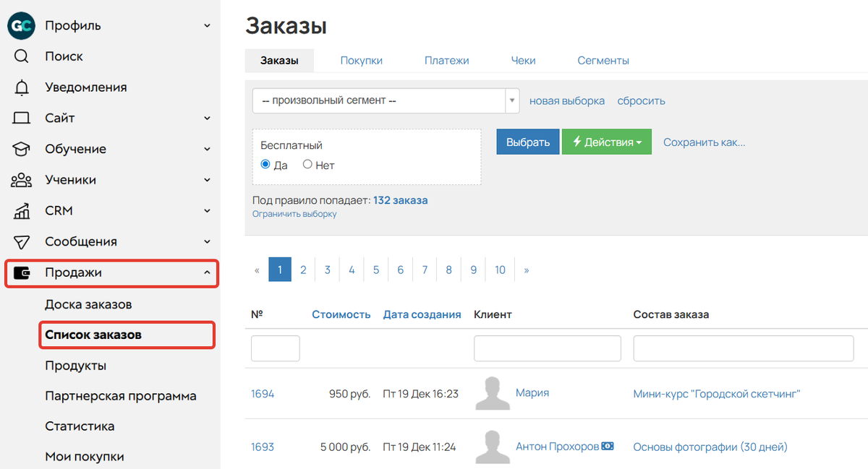The image size is (868, 469).
Task: Open the Поиск search icon
Action: coord(21,56)
